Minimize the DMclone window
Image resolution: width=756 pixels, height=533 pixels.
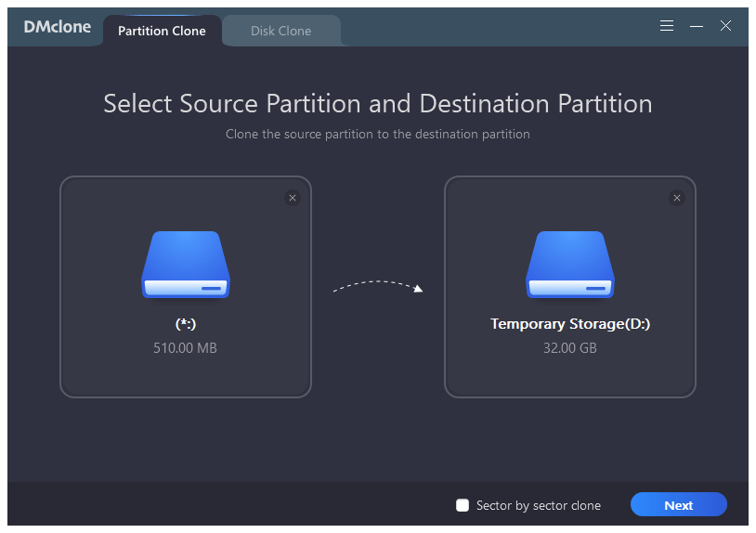tap(697, 26)
